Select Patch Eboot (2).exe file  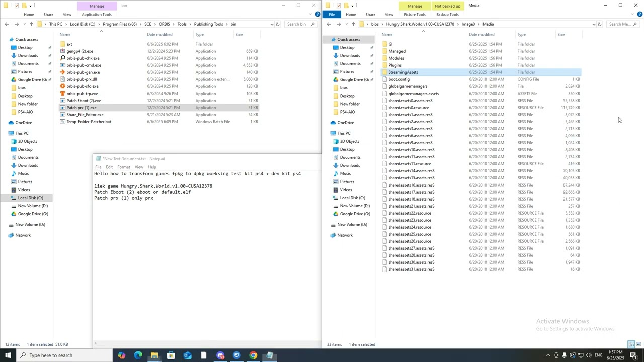click(x=84, y=101)
